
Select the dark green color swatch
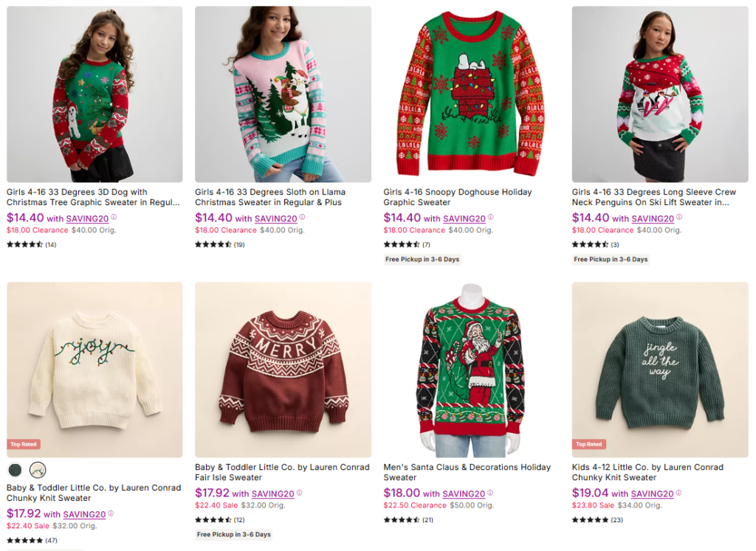16,469
